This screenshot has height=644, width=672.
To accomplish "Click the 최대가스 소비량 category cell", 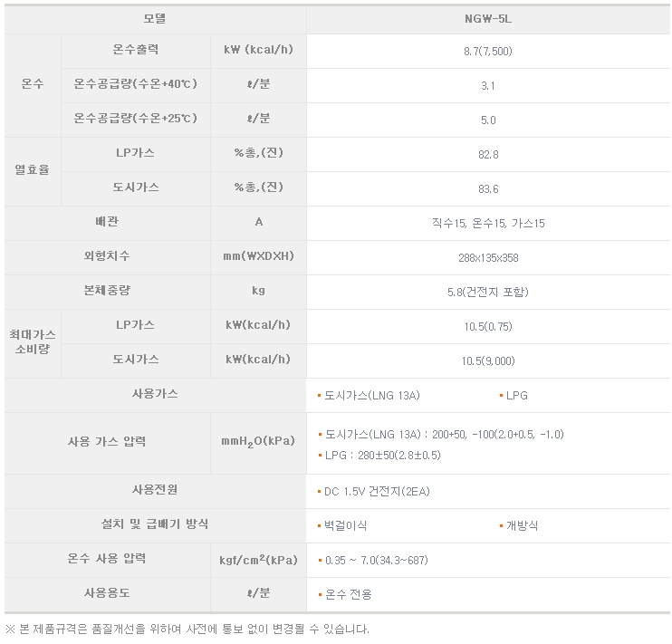I will pos(32,341).
